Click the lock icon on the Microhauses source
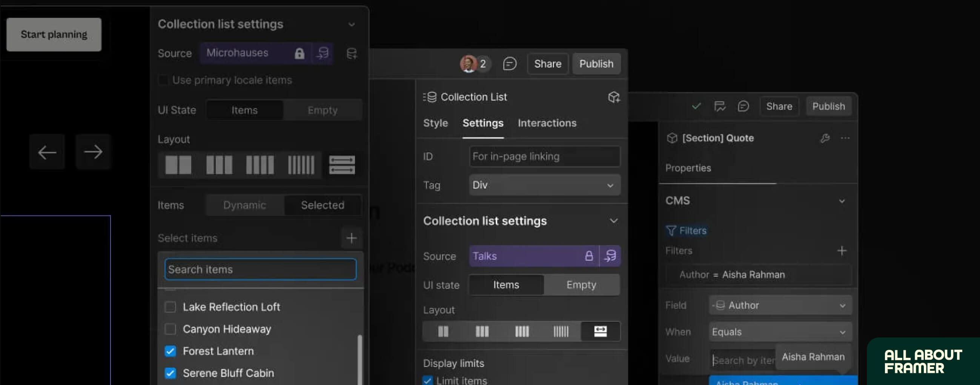 (x=300, y=53)
